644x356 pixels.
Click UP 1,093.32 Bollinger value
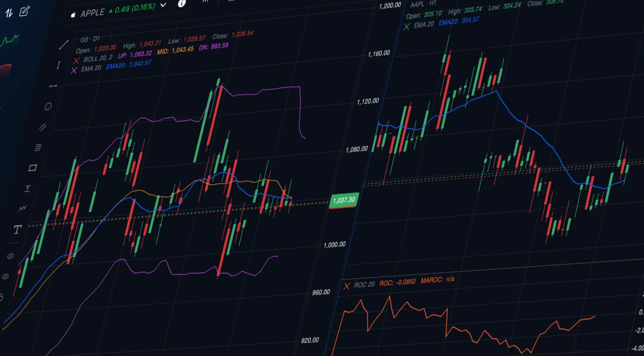point(135,55)
